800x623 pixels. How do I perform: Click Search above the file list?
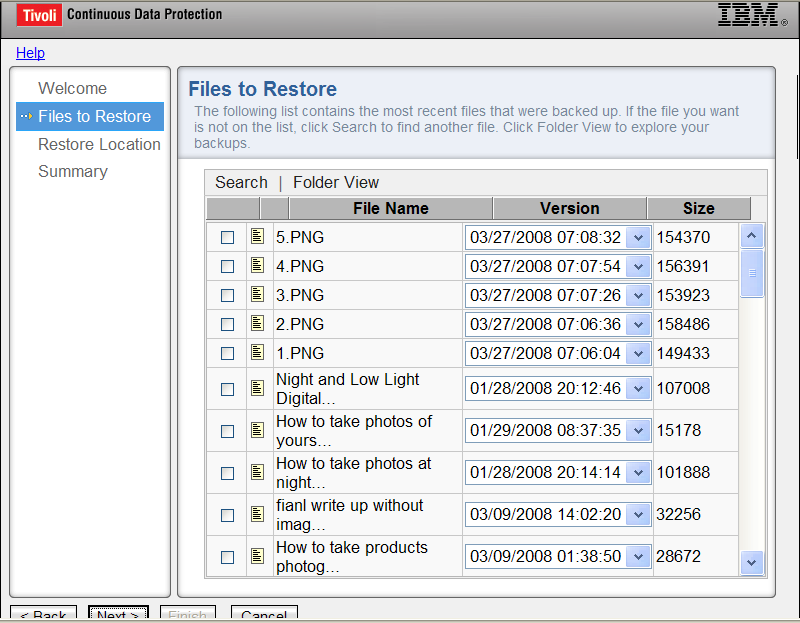tap(241, 182)
